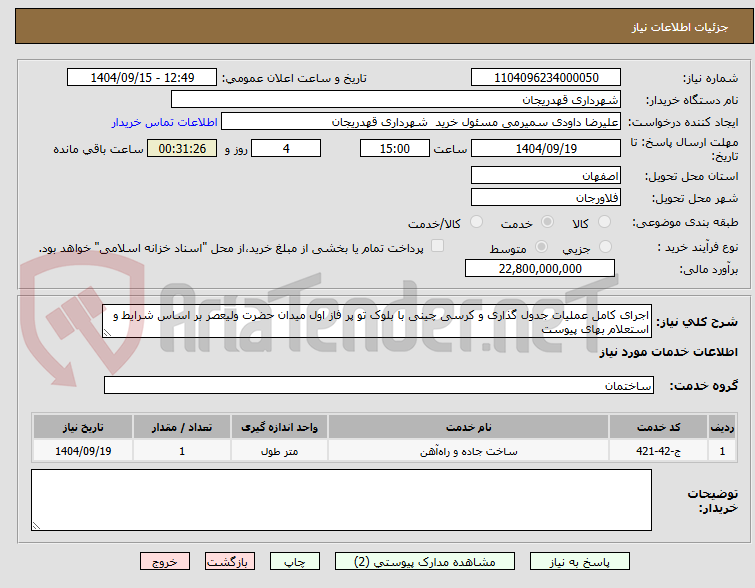
Task: Click the resize grip of description textarea
Action: (107, 333)
